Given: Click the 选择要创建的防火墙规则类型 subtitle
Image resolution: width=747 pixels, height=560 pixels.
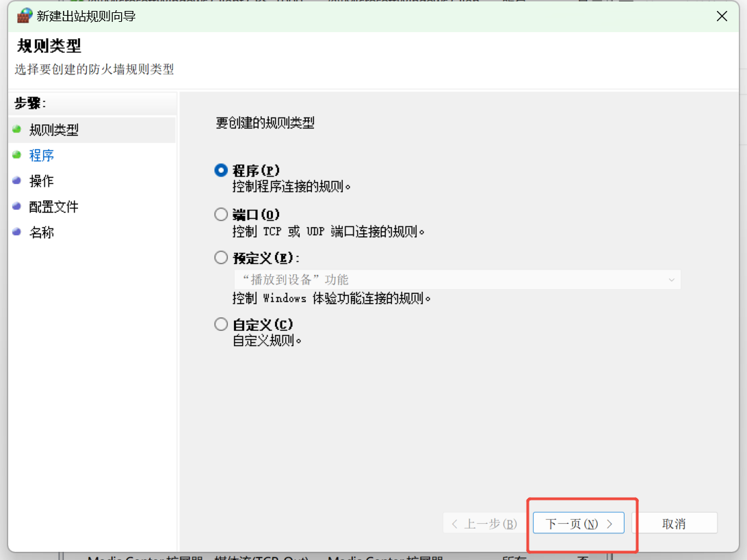Looking at the screenshot, I should tap(94, 69).
